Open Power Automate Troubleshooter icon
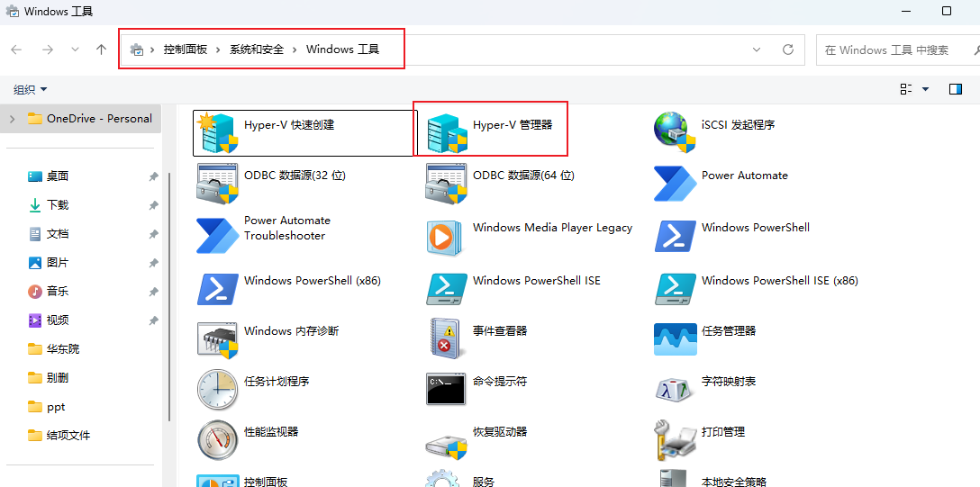Viewport: 980px width, 487px height. coord(217,235)
